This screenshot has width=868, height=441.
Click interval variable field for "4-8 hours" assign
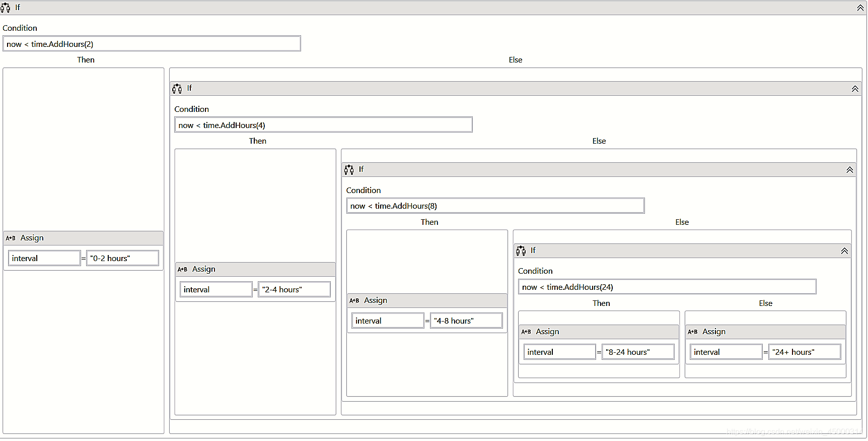[388, 321]
